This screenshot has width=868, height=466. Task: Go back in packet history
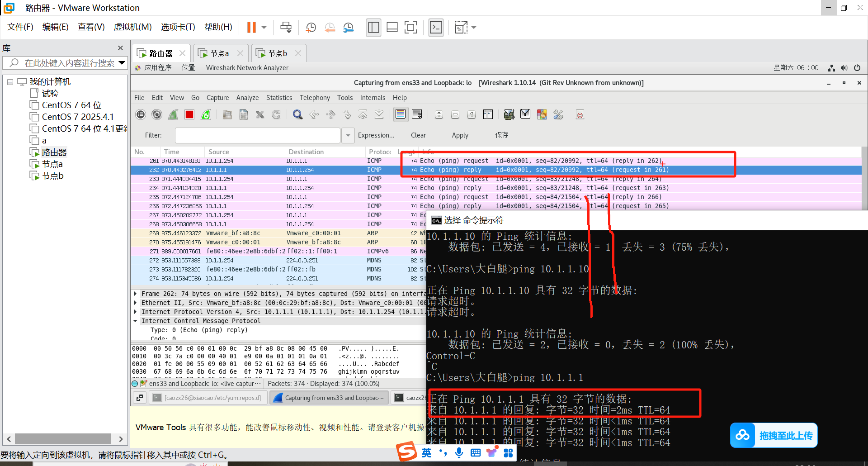[314, 114]
